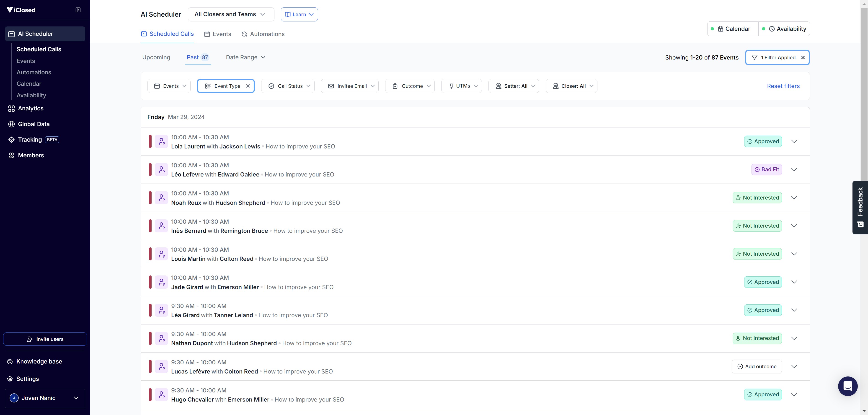
Task: Open the chat support bubble
Action: point(847,386)
